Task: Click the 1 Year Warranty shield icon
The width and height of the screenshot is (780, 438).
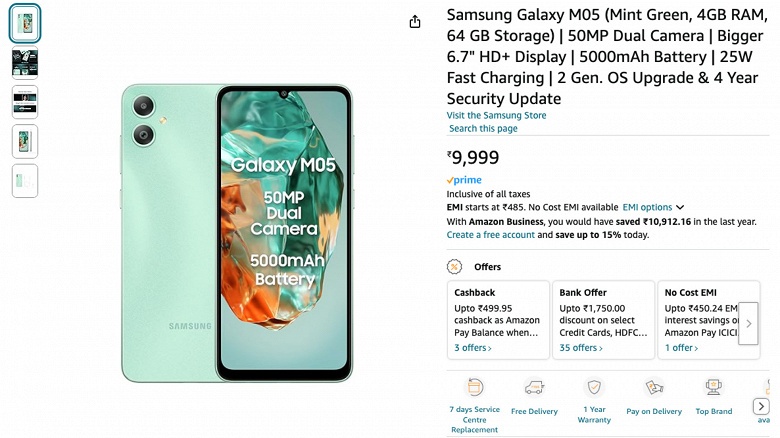Action: pyautogui.click(x=594, y=387)
